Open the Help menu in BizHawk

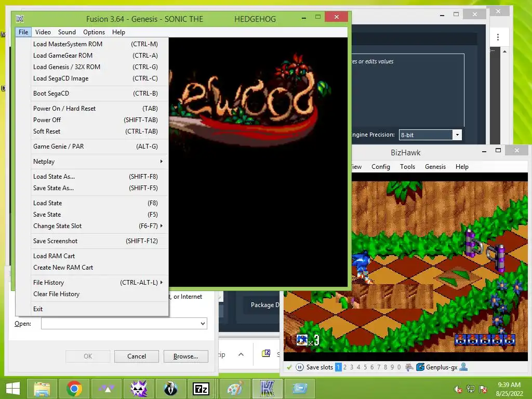462,167
